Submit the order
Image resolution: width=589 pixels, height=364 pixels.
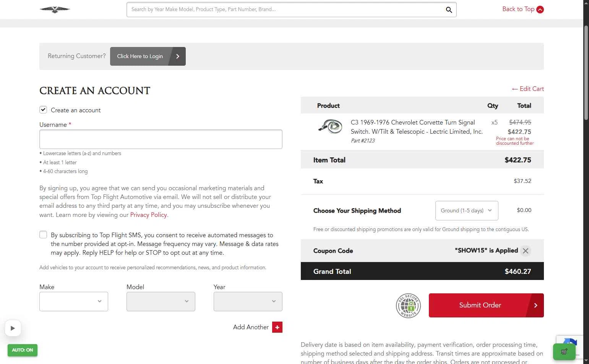tap(486, 305)
